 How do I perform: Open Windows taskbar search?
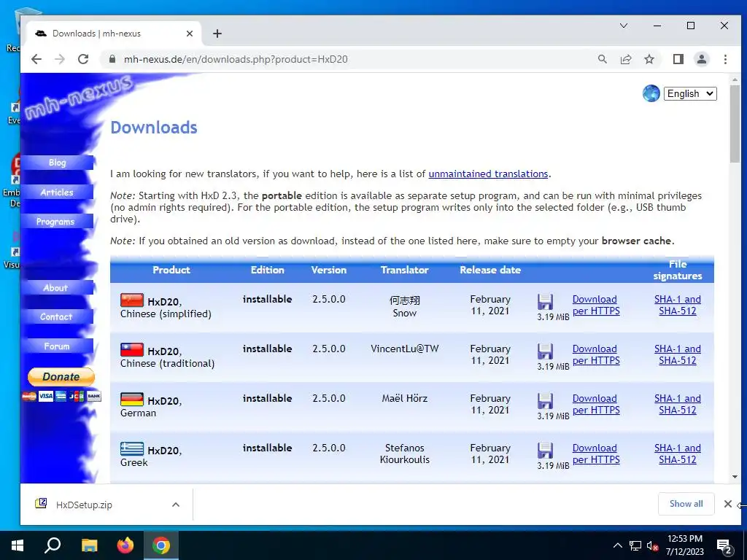point(53,545)
